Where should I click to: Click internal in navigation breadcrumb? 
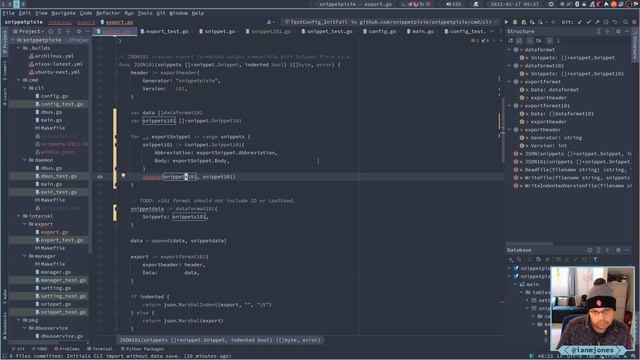click(x=60, y=22)
